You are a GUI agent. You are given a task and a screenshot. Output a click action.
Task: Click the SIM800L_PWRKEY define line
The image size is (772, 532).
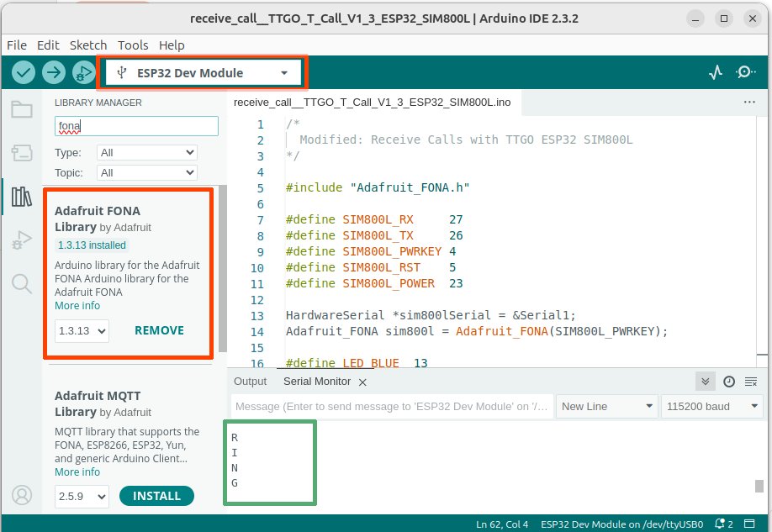(371, 251)
